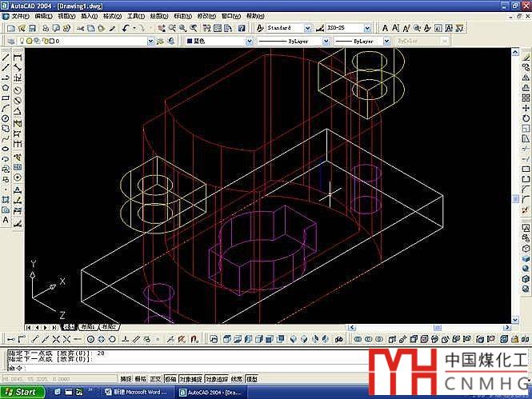Switch to Microsoft Word taskbar button
The image size is (532, 399).
[x=139, y=392]
